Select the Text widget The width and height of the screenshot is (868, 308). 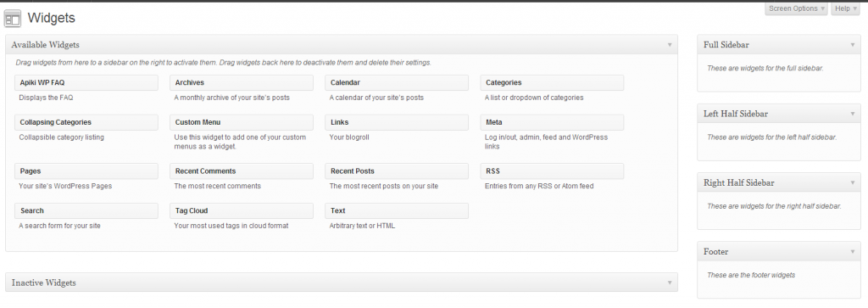pyautogui.click(x=397, y=211)
